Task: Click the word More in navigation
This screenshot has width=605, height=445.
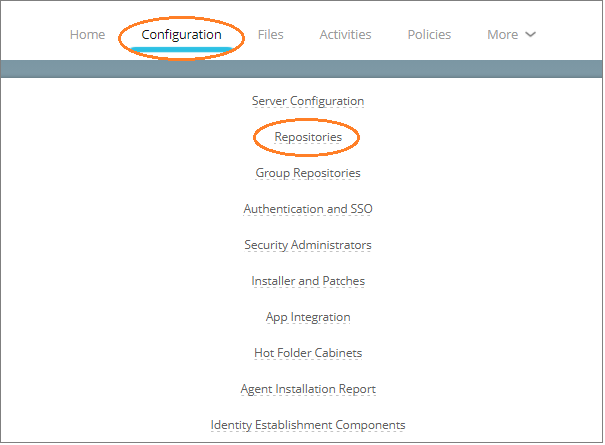Action: tap(502, 35)
